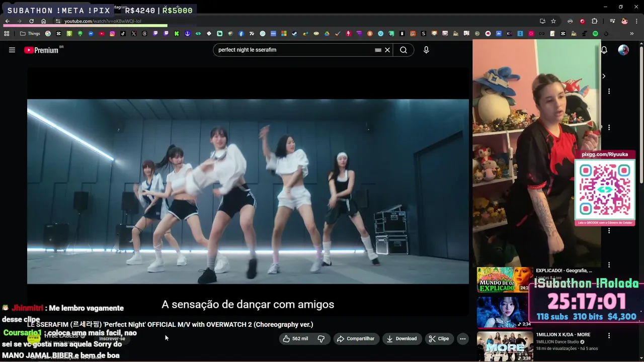Click the Clipe button
644x362 pixels.
pos(439,338)
